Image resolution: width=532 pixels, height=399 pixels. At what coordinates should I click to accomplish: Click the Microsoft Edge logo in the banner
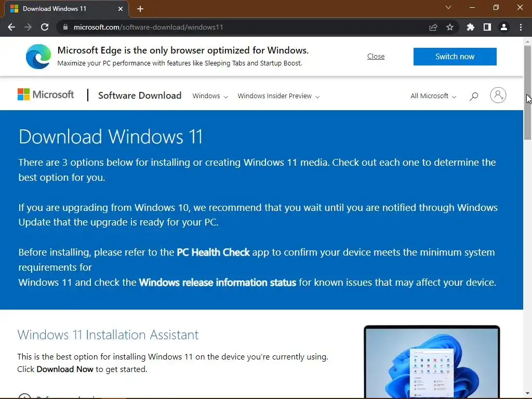pos(38,57)
